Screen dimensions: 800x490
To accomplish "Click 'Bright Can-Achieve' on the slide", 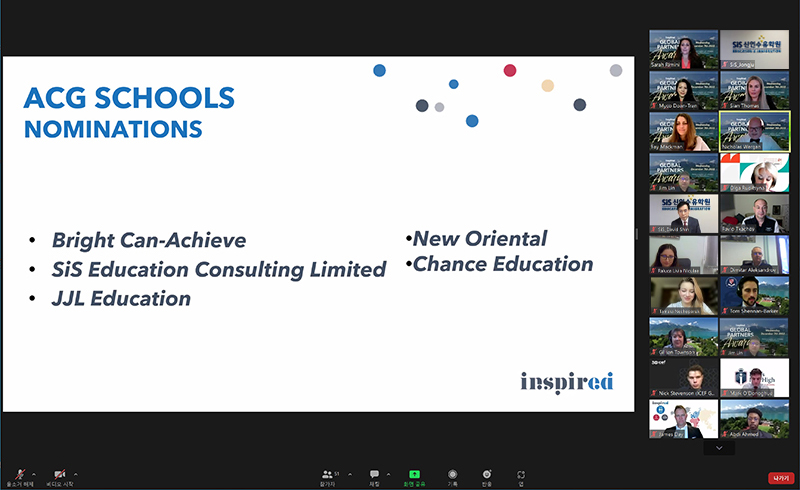I will pos(149,240).
